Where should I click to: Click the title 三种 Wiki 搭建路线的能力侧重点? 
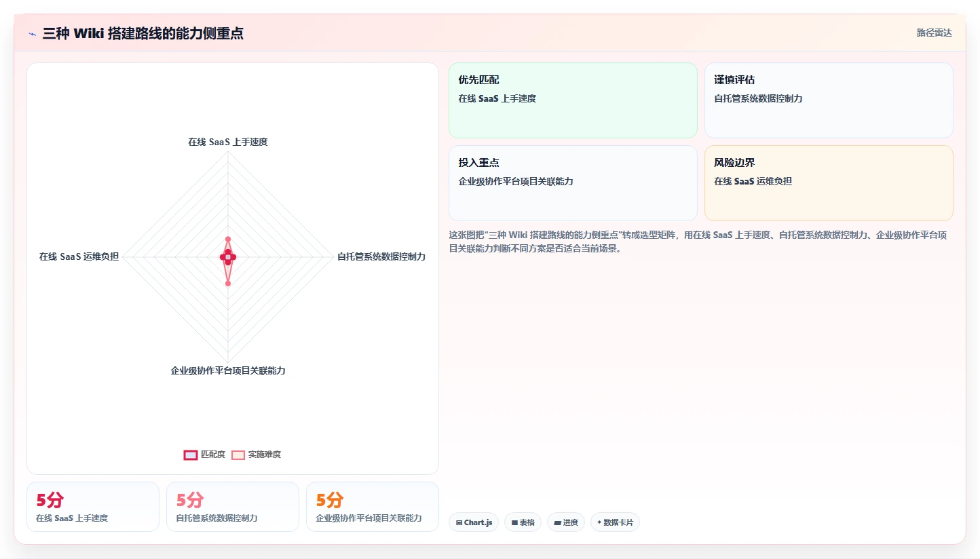coord(143,33)
